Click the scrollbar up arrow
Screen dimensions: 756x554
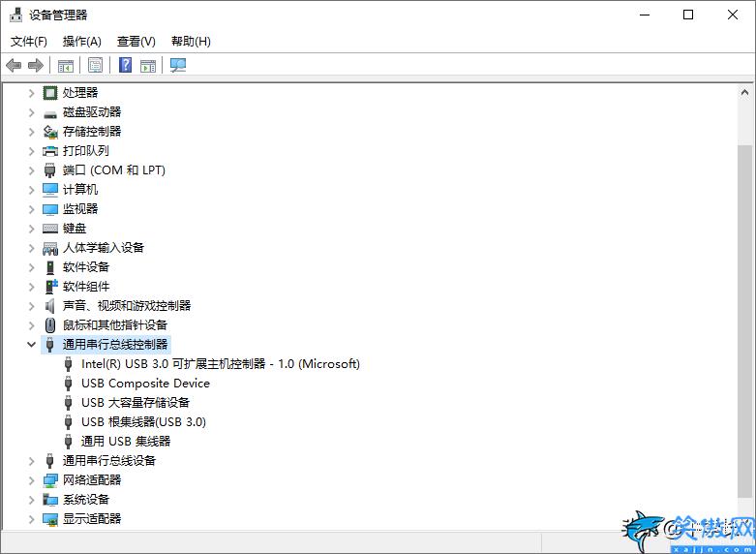click(x=744, y=92)
